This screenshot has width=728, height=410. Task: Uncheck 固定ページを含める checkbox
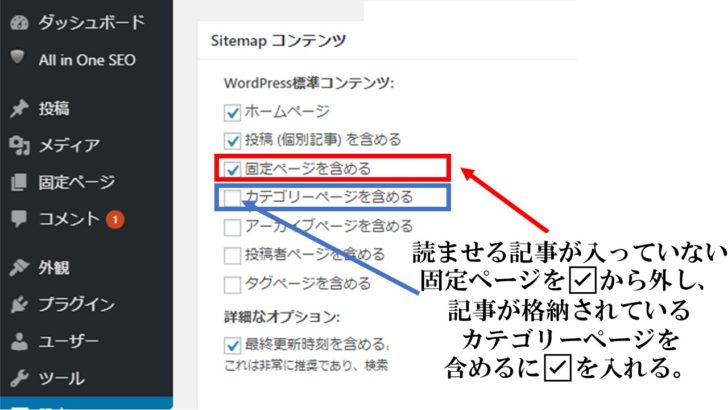(232, 169)
